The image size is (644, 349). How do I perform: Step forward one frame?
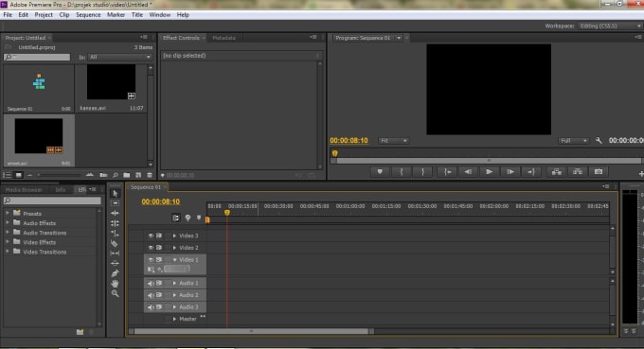pos(510,172)
